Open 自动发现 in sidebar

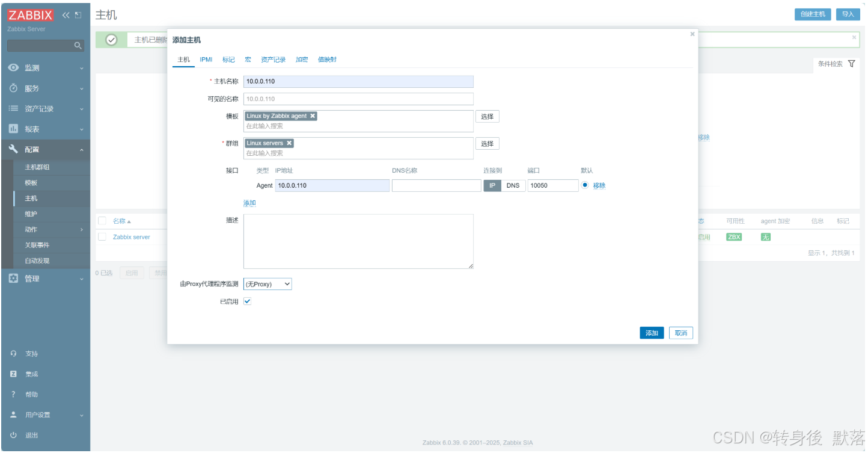coord(37,261)
